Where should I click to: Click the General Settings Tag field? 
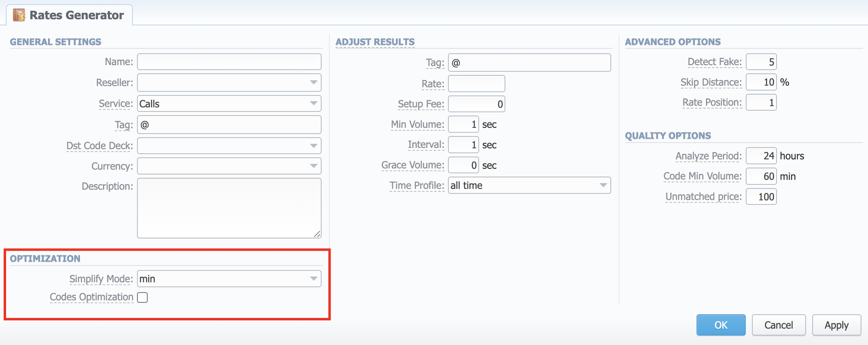coord(229,125)
